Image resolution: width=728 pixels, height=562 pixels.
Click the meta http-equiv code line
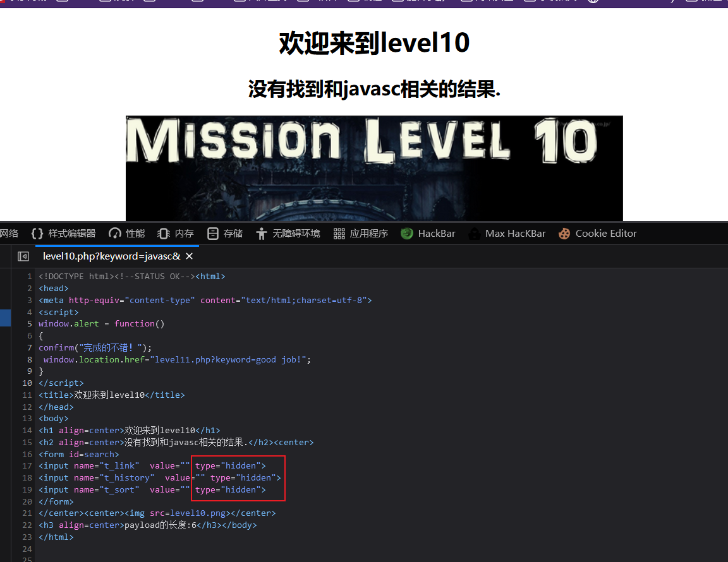click(x=205, y=300)
